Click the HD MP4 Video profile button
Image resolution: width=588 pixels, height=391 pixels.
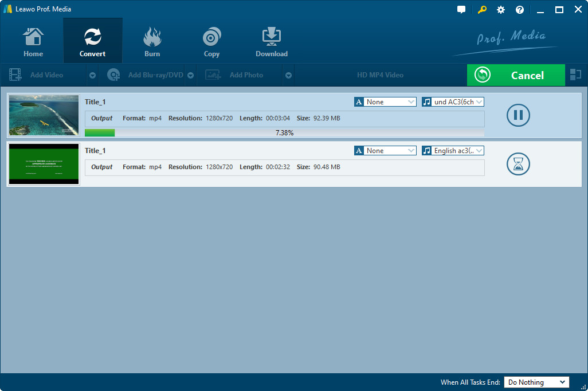tap(380, 75)
